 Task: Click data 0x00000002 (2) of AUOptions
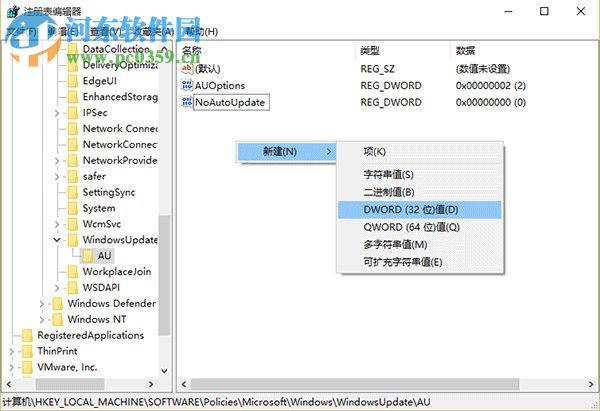click(491, 85)
